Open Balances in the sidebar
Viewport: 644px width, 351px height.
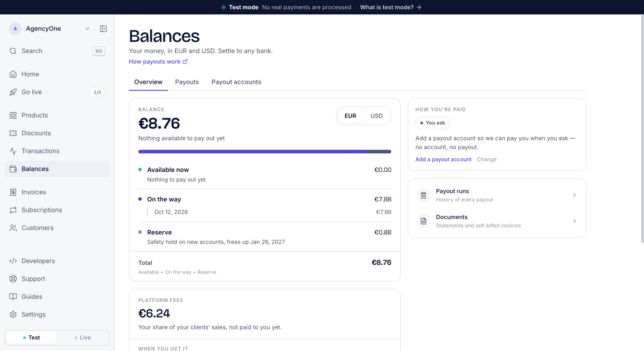(x=57, y=169)
